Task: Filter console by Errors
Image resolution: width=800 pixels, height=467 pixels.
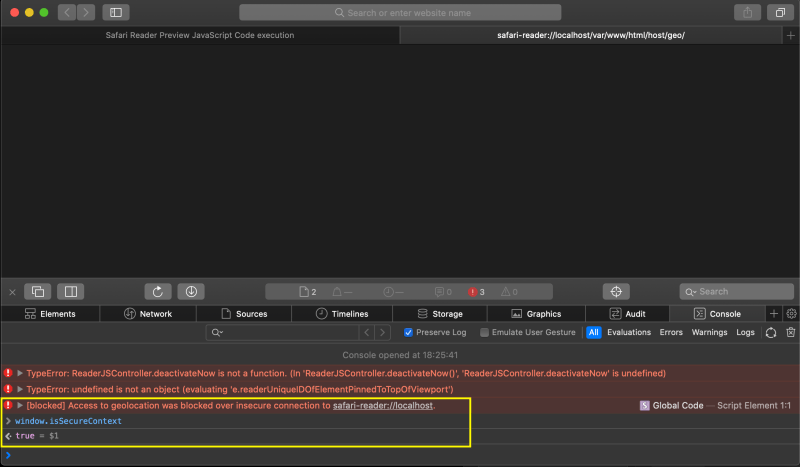Action: pos(671,332)
